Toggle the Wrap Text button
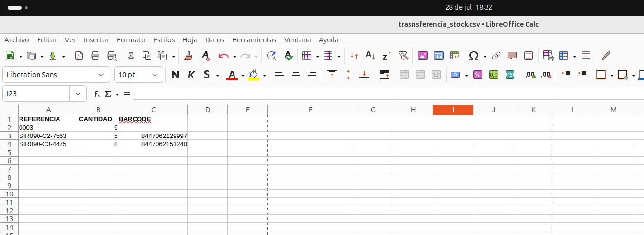Screen dimensions: 644x235 click(384, 75)
